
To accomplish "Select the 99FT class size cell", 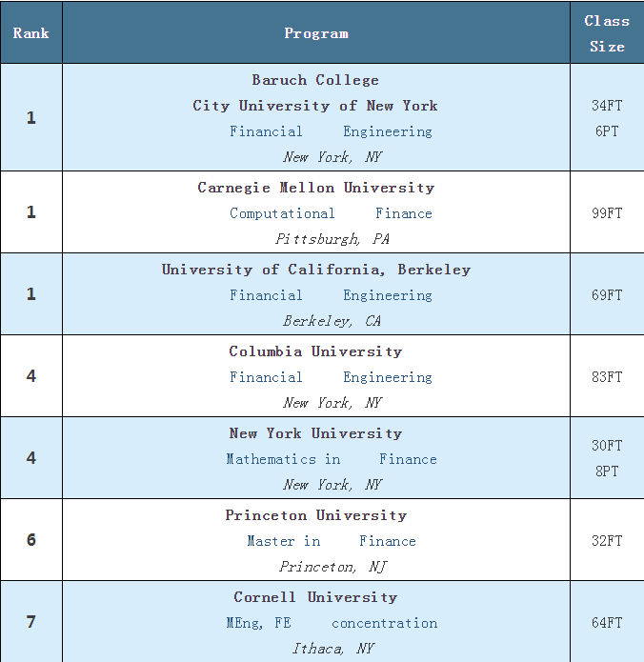I will click(607, 213).
